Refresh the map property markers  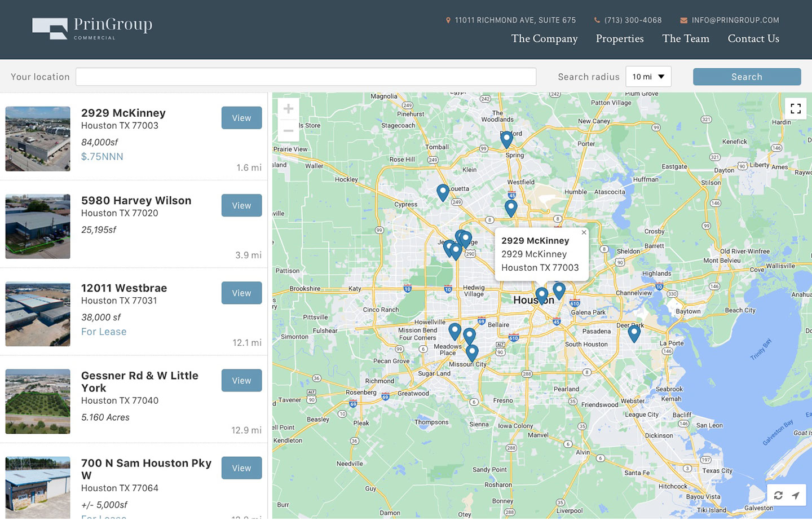(778, 495)
